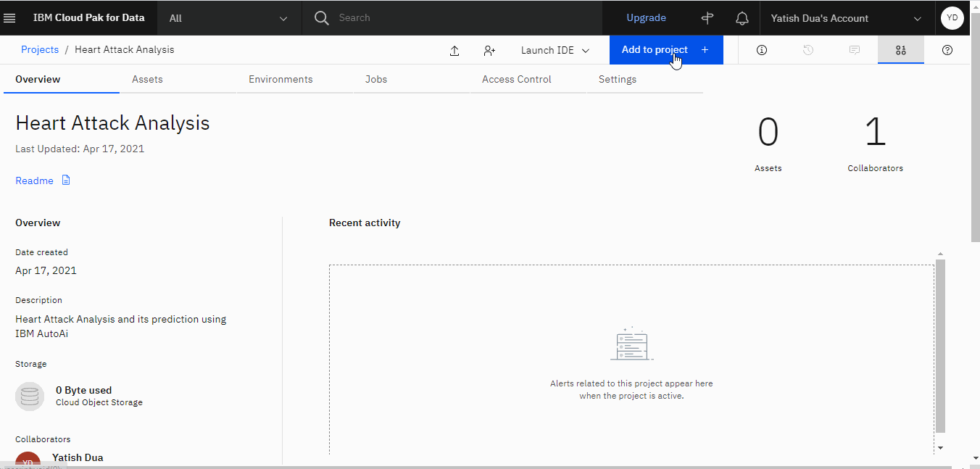Open the YD user avatar menu
Viewport: 980px width, 469px height.
pyautogui.click(x=952, y=18)
